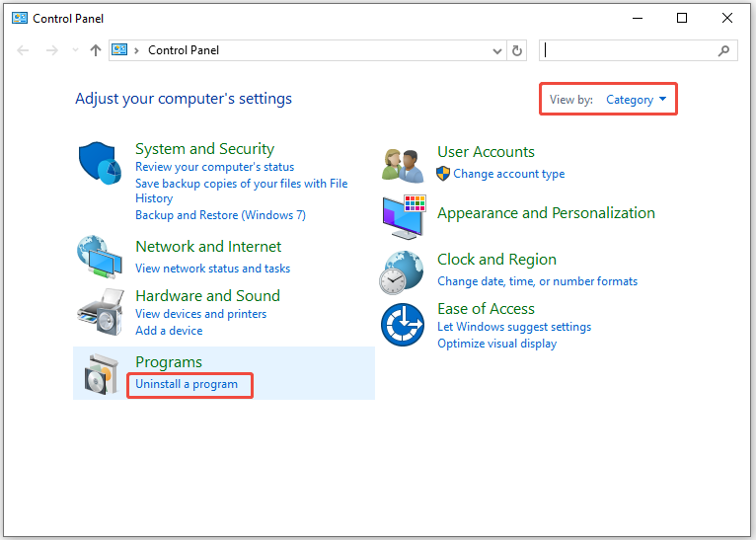Click the search magnifier icon

coord(723,50)
